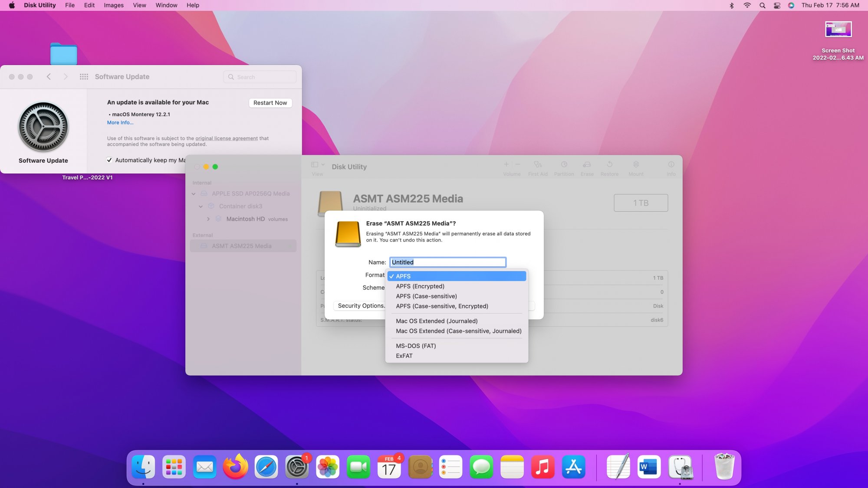Click the Name field containing Untitled
The width and height of the screenshot is (868, 488).
[447, 262]
